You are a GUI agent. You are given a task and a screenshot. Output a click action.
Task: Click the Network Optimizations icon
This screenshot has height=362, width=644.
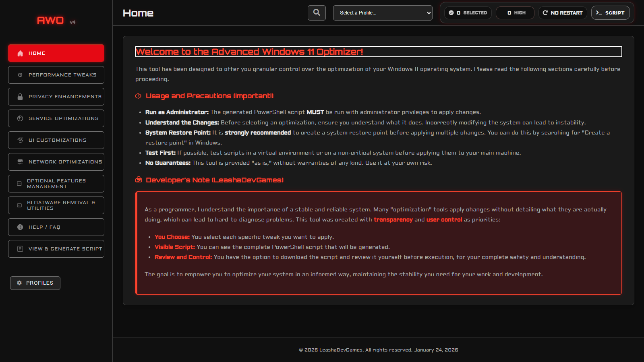coord(20,162)
